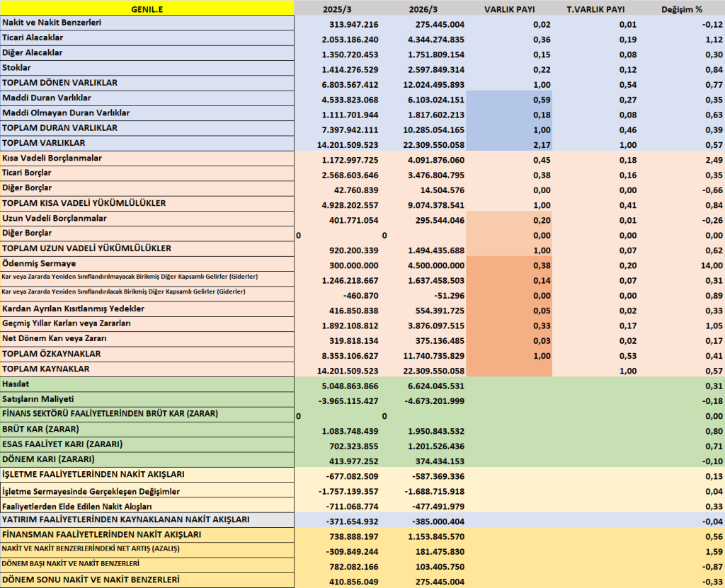Click the TOPLAM ÖZKAYNAKLAR label cell

tap(147, 354)
